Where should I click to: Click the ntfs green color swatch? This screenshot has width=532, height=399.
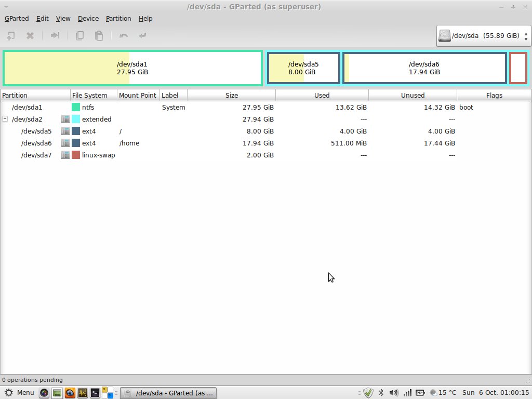point(76,107)
